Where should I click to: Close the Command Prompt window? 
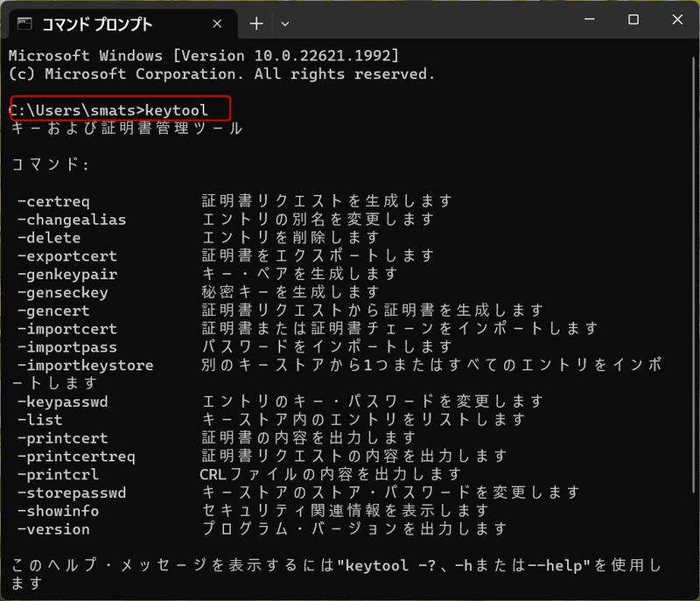pos(678,18)
